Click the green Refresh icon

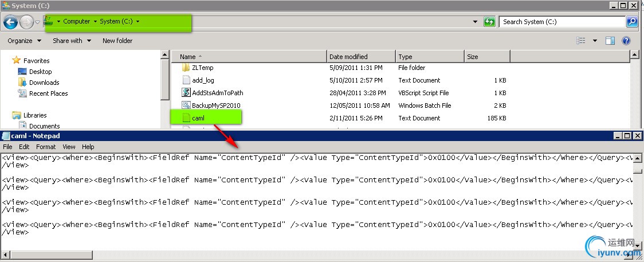(489, 22)
